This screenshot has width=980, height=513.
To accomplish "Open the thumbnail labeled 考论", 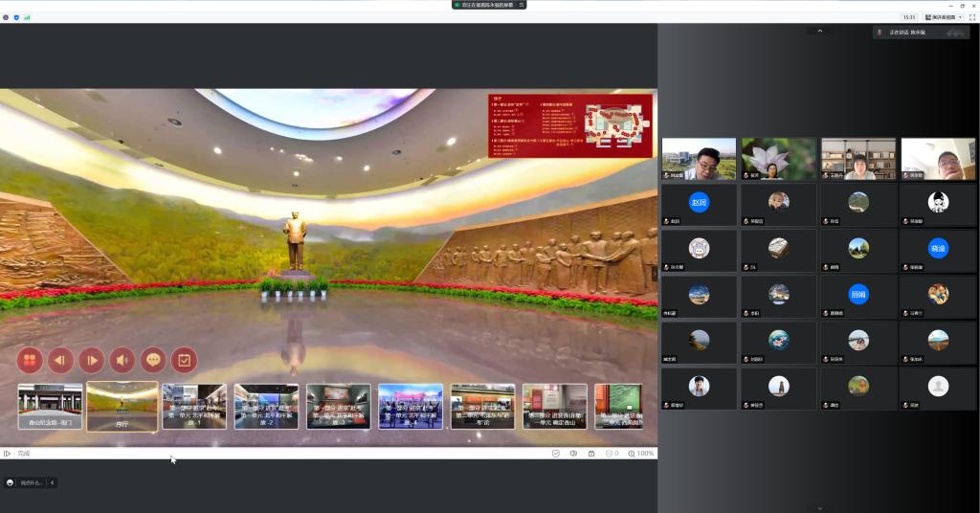I will click(x=482, y=406).
